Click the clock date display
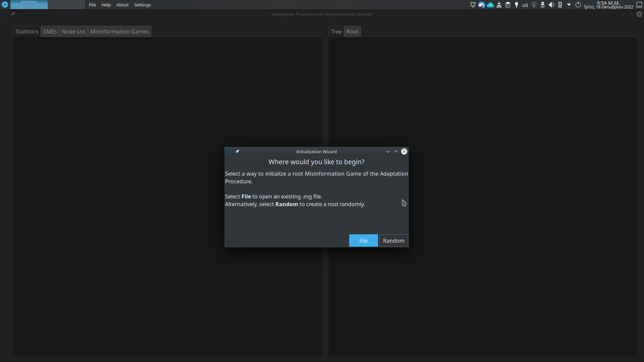 (608, 5)
